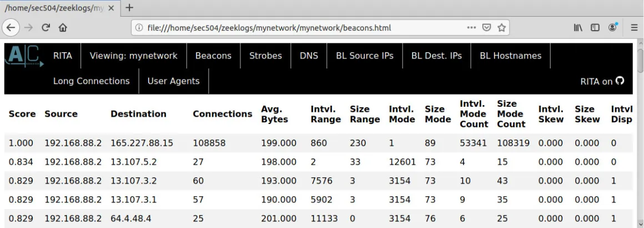This screenshot has width=644, height=228.
Task: Toggle the sidebar view icon
Action: (595, 28)
